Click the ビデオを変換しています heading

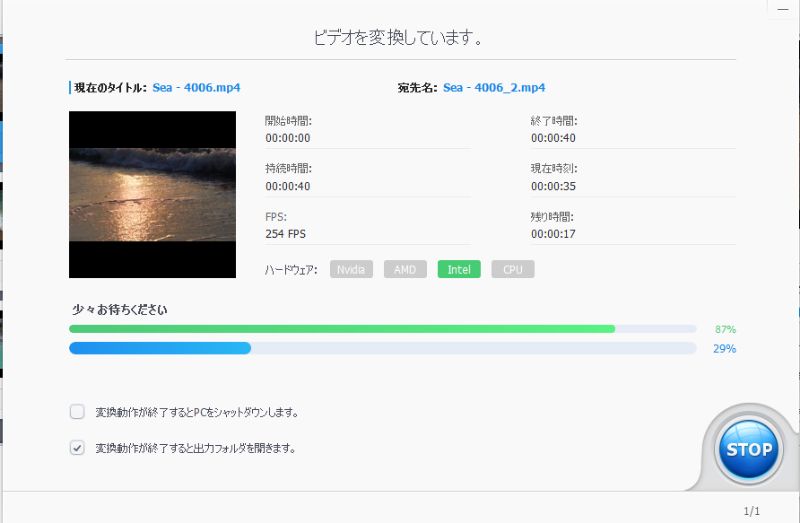tap(397, 37)
